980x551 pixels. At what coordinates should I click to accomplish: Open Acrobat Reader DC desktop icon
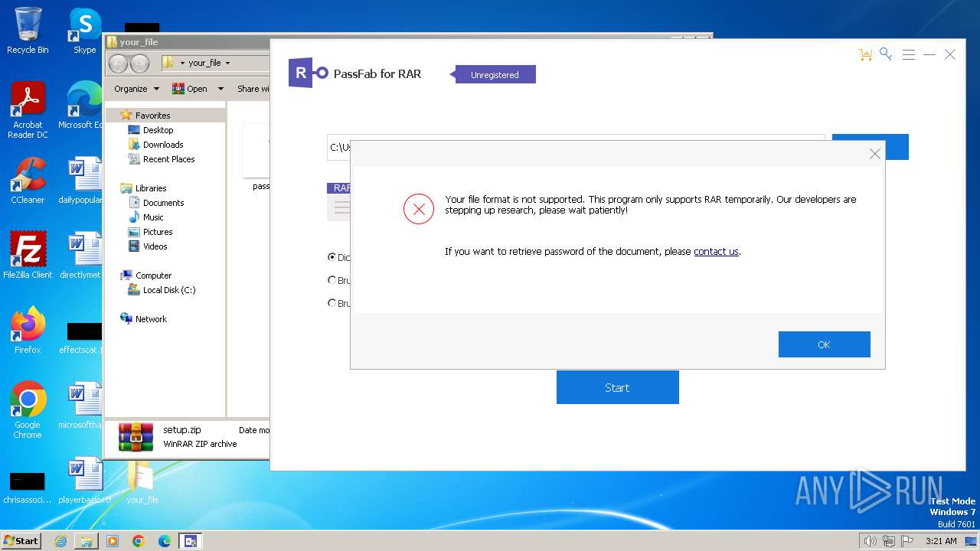(28, 110)
